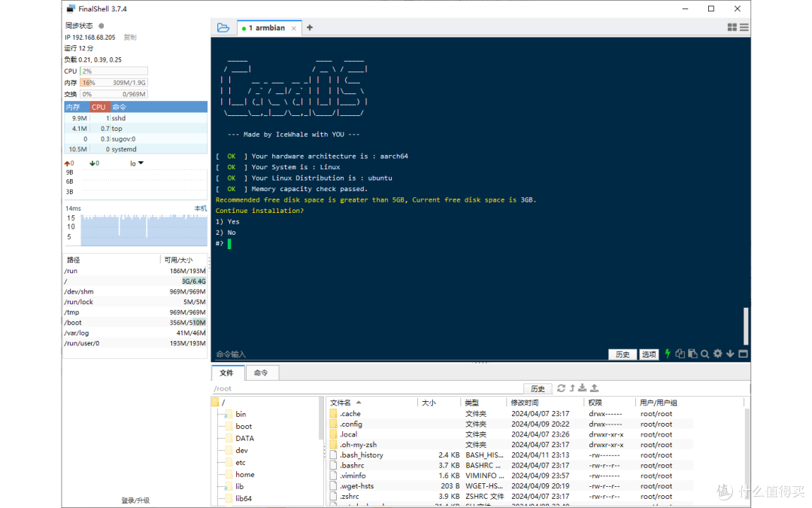812x508 pixels.
Task: Select the /boot disk usage row
Action: click(x=135, y=322)
